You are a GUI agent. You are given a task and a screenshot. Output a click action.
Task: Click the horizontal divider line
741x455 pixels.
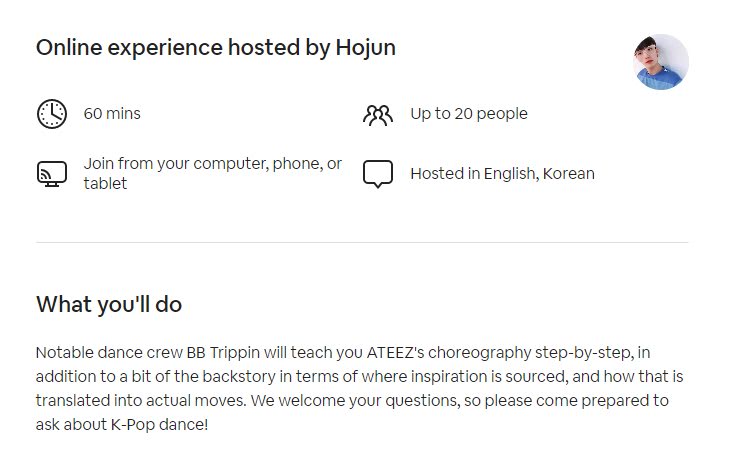[x=362, y=242]
